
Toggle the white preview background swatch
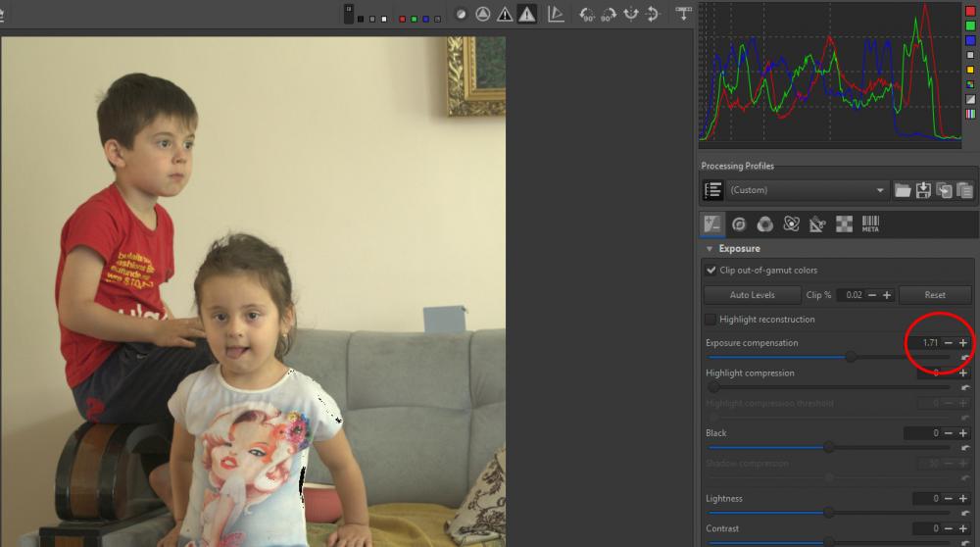click(384, 20)
